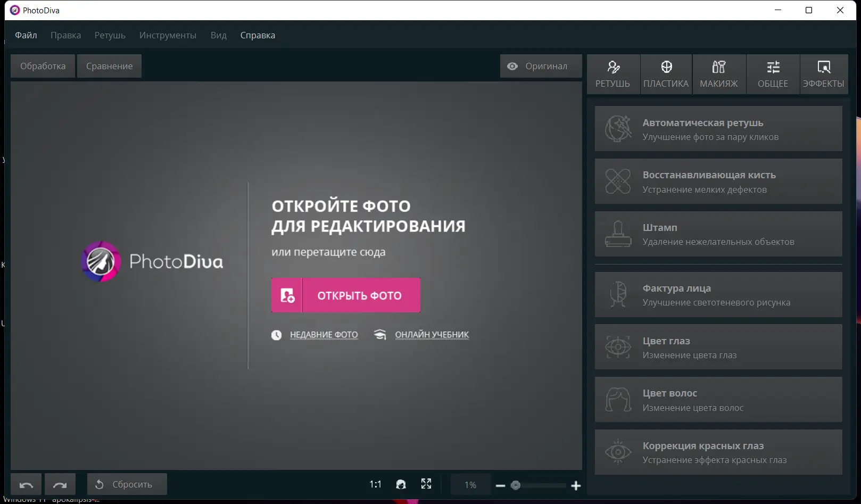Click the zoom out minus button
The image size is (861, 504).
(500, 485)
